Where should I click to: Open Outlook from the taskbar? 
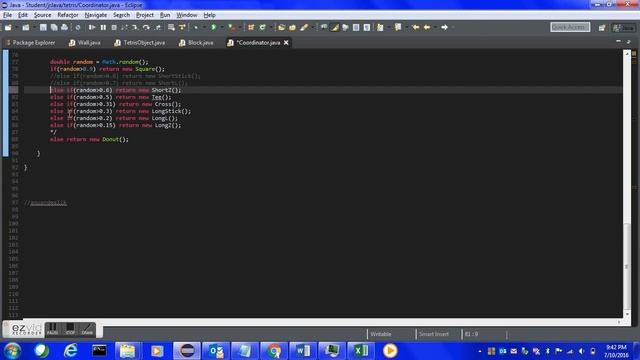(x=216, y=351)
